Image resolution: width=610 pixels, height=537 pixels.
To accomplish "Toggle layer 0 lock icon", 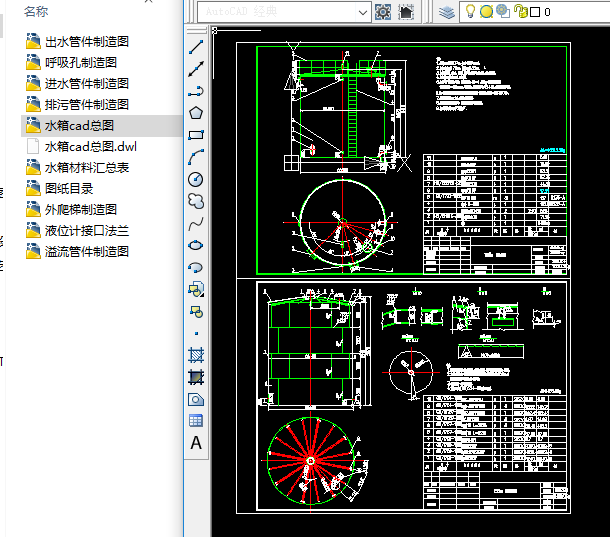I will pos(521,11).
